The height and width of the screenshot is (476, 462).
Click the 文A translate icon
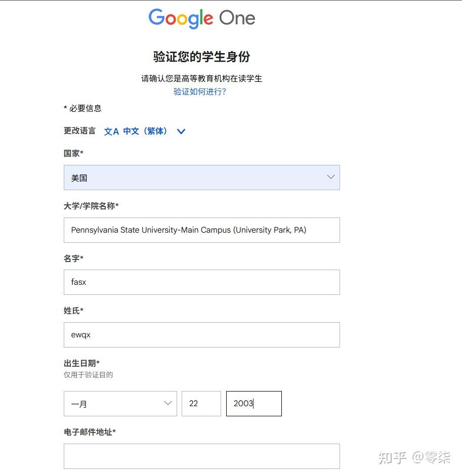[x=111, y=132]
